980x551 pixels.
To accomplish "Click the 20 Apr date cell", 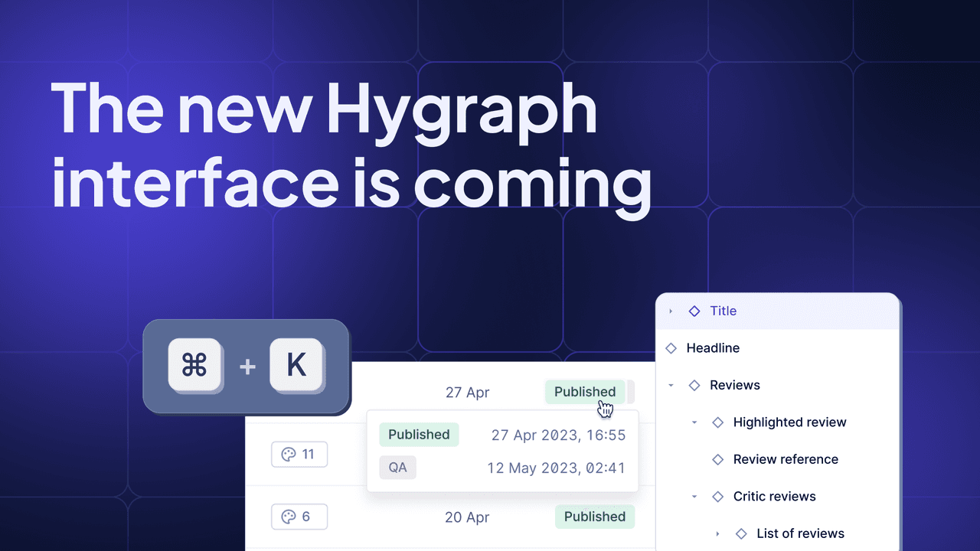I will (467, 517).
